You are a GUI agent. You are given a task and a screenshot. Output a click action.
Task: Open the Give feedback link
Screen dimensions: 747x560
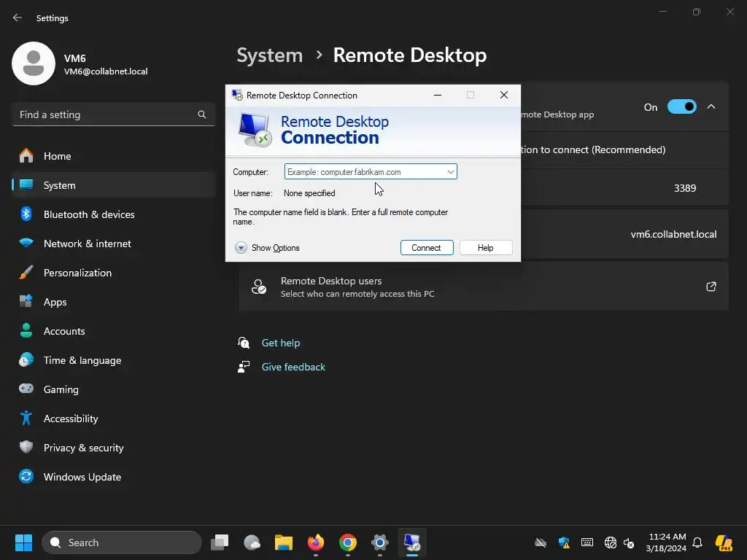pyautogui.click(x=293, y=367)
